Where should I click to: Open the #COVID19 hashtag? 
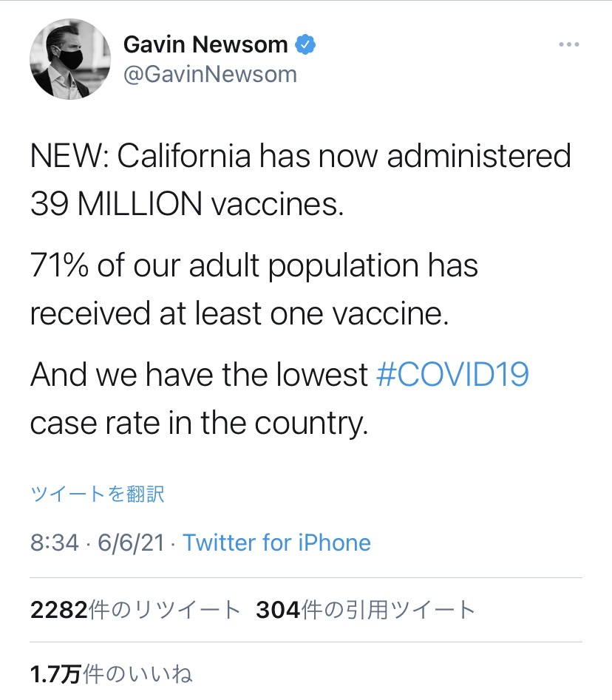[452, 374]
